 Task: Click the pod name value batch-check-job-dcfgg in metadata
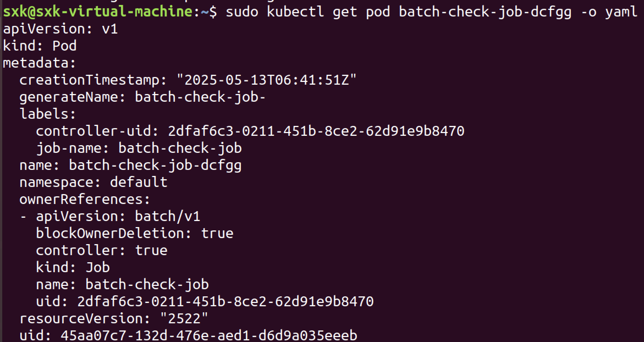coord(155,165)
